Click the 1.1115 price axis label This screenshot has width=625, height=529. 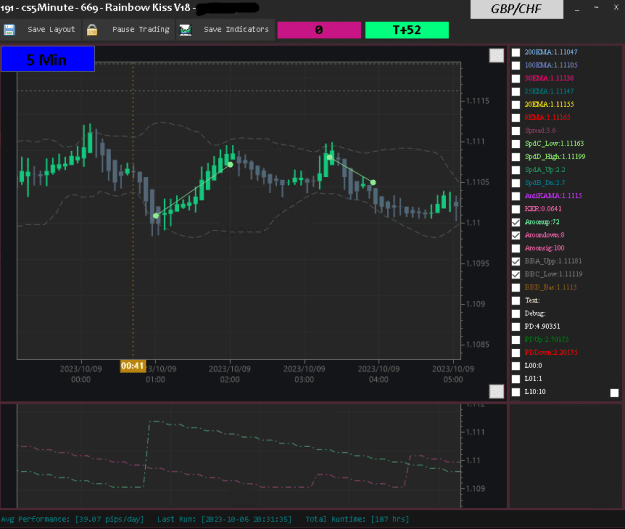pyautogui.click(x=478, y=101)
